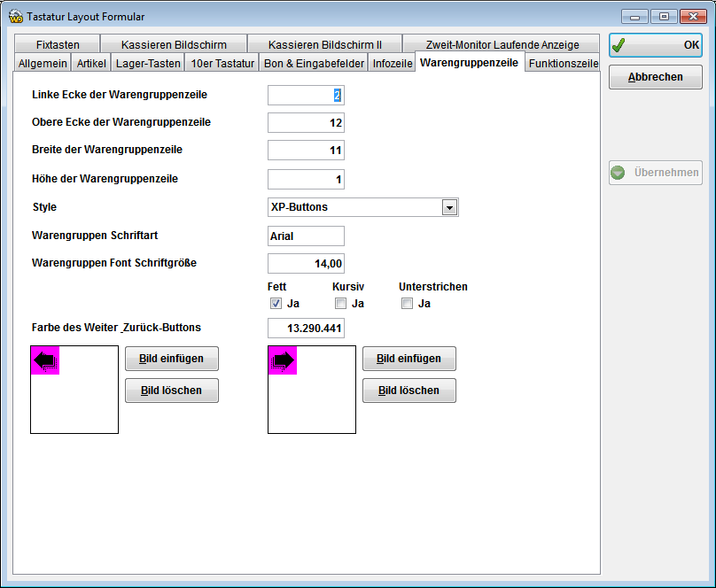
Task: Click the application icon in title bar
Action: click(16, 17)
